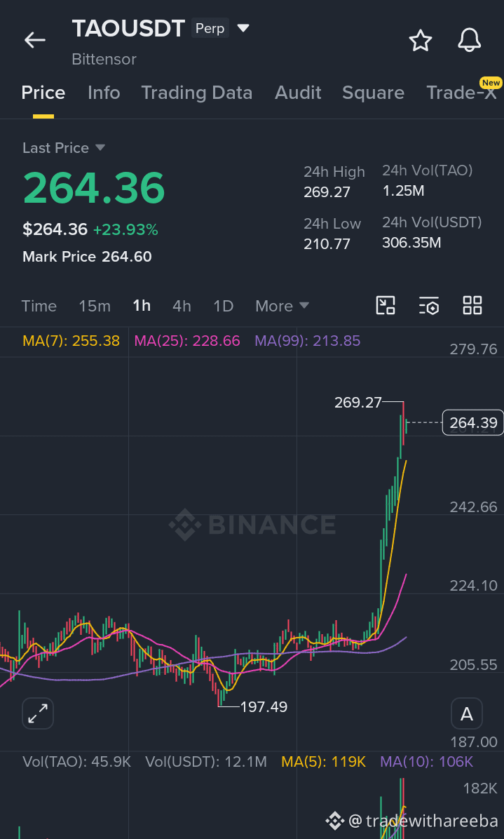504x839 pixels.
Task: Tap the 24h Vol(USDT) 306.35M value
Action: (x=411, y=243)
